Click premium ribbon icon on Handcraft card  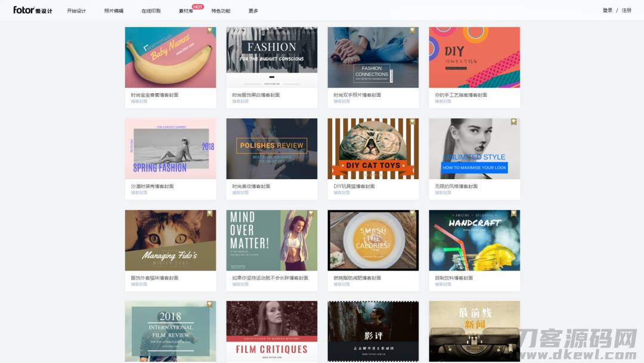pyautogui.click(x=514, y=213)
